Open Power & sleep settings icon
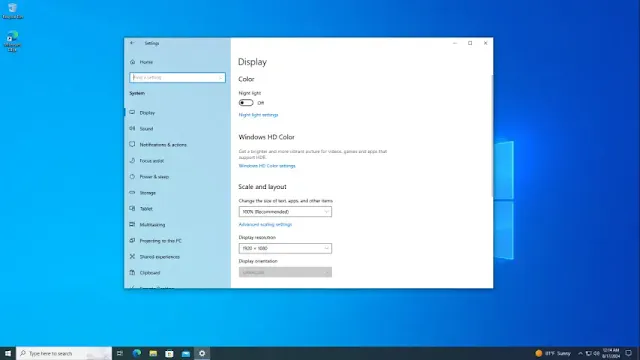This screenshot has width=640, height=360. (132, 177)
